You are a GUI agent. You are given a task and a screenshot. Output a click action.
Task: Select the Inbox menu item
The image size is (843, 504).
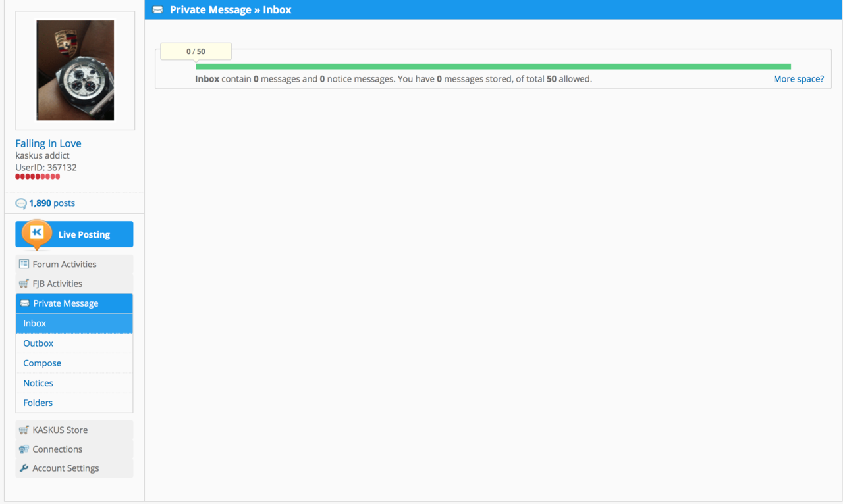[x=74, y=323]
